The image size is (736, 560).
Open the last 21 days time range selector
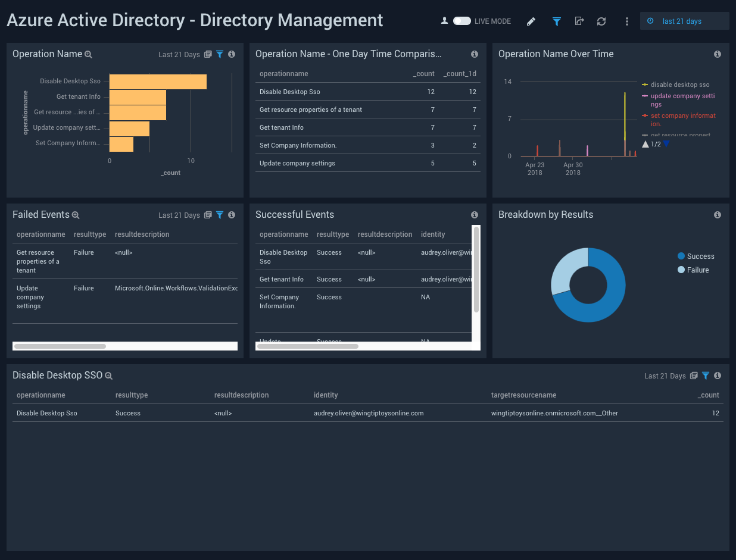[x=684, y=20]
